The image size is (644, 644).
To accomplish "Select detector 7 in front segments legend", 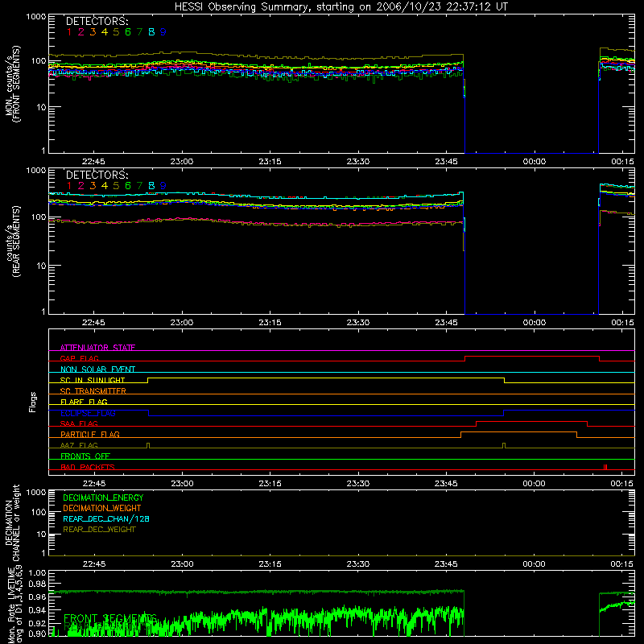I will 139,31.
